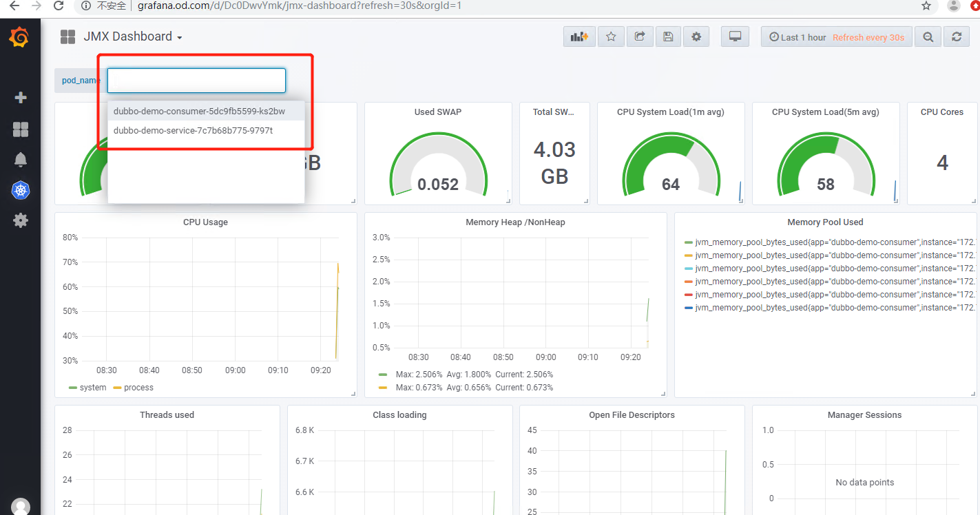Select dubbo-demo-consumer-5dc9fb5599-ks2bw option
980x515 pixels.
(x=199, y=111)
